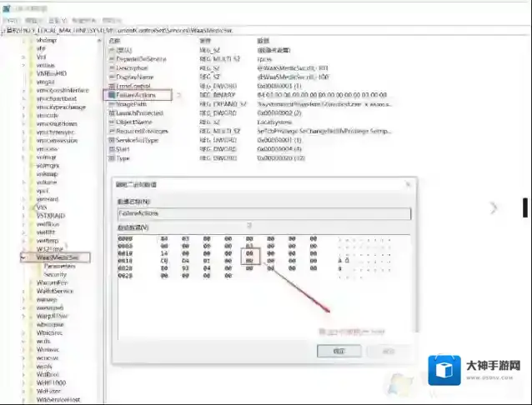
Task: Select the Parameters subkey under WaaSMedicSvc
Action: point(56,266)
